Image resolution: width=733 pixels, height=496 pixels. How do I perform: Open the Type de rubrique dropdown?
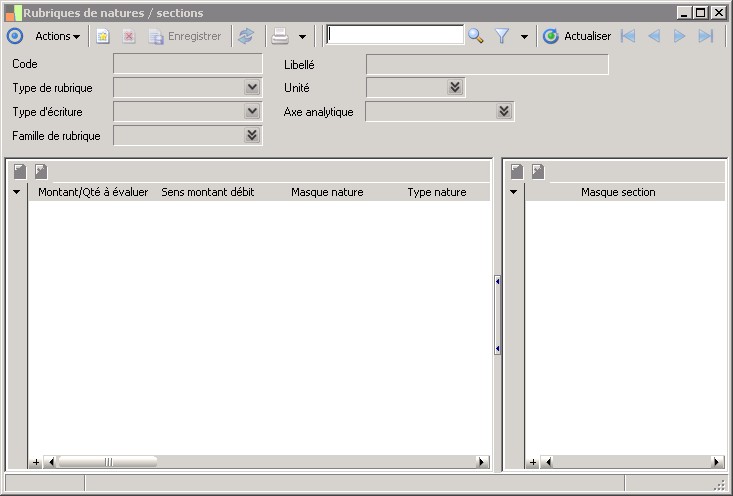click(252, 87)
